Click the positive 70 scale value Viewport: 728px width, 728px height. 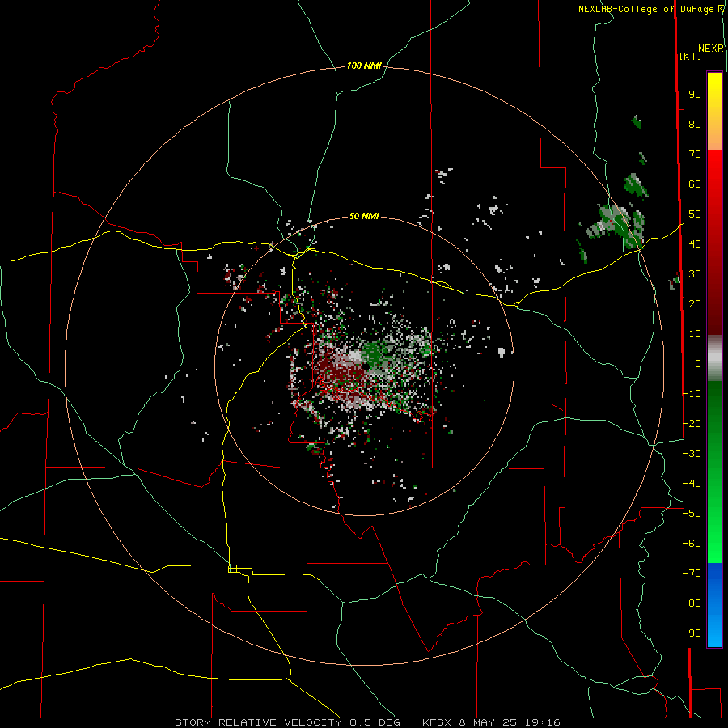pos(695,154)
